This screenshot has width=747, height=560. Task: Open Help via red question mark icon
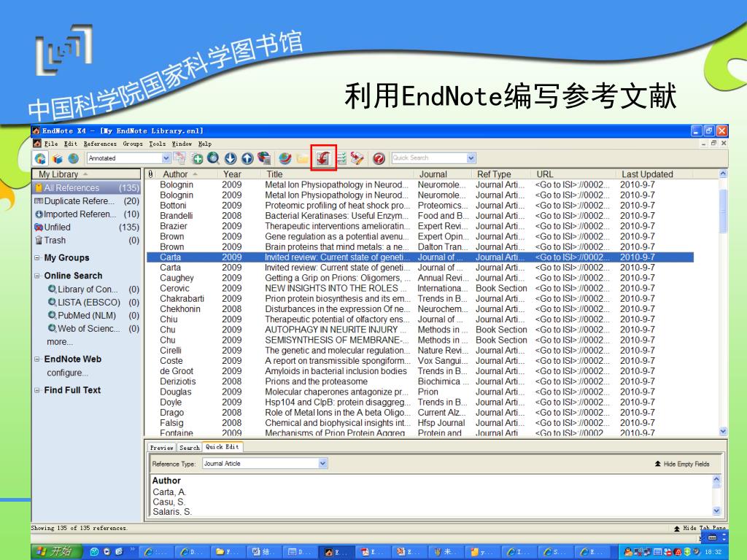pos(379,158)
